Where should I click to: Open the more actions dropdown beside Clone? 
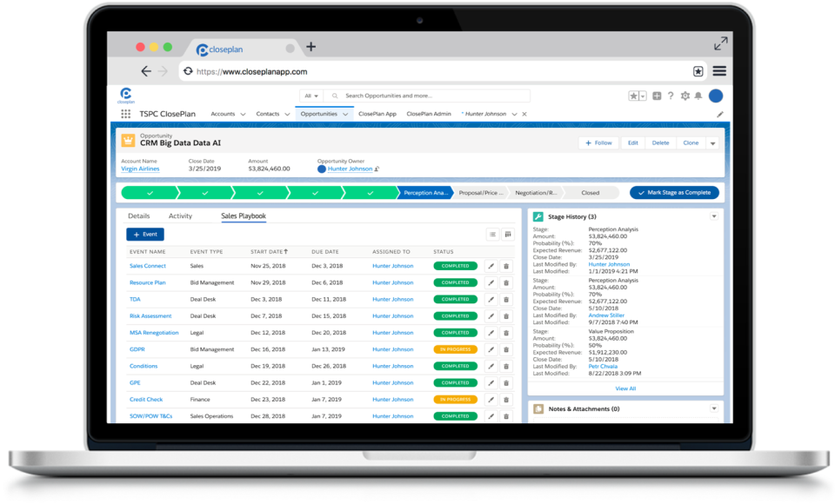click(x=712, y=143)
